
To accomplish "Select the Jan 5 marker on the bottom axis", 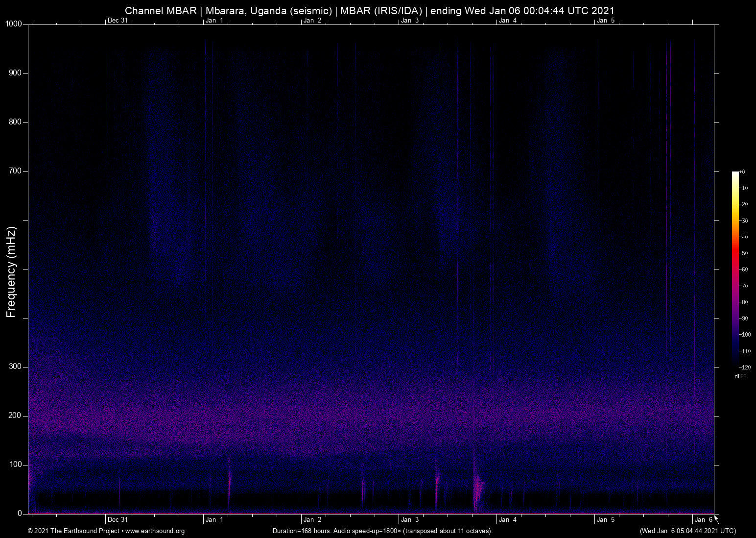I will [x=607, y=519].
